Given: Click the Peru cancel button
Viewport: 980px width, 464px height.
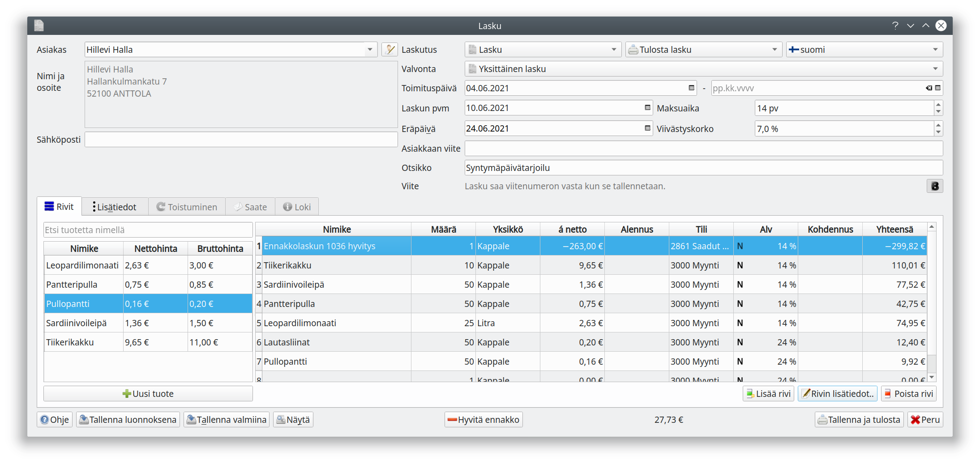Looking at the screenshot, I should pyautogui.click(x=925, y=420).
